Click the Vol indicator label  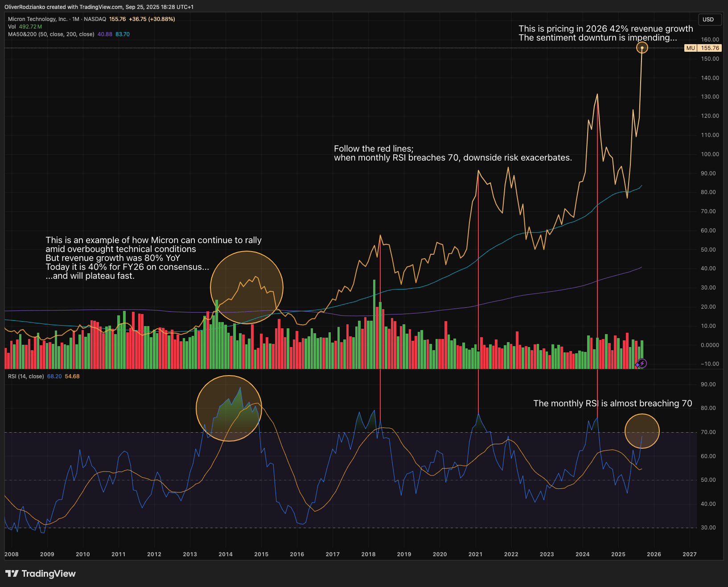(11, 27)
